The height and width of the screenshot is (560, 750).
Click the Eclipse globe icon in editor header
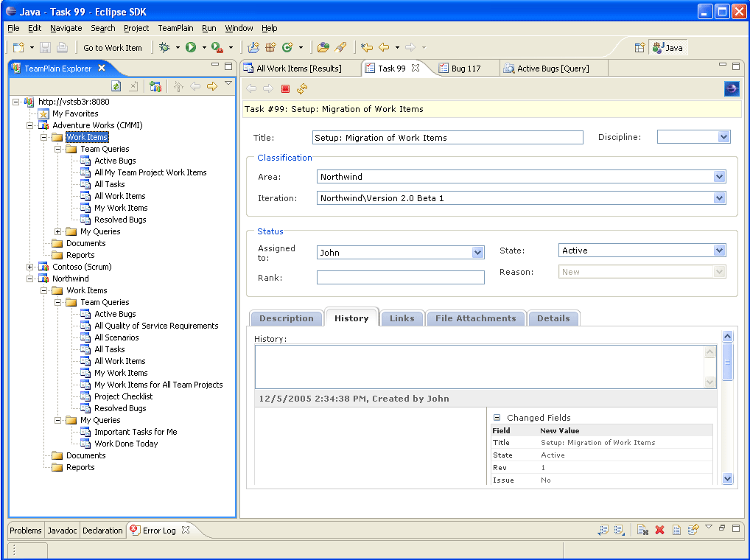click(x=732, y=88)
